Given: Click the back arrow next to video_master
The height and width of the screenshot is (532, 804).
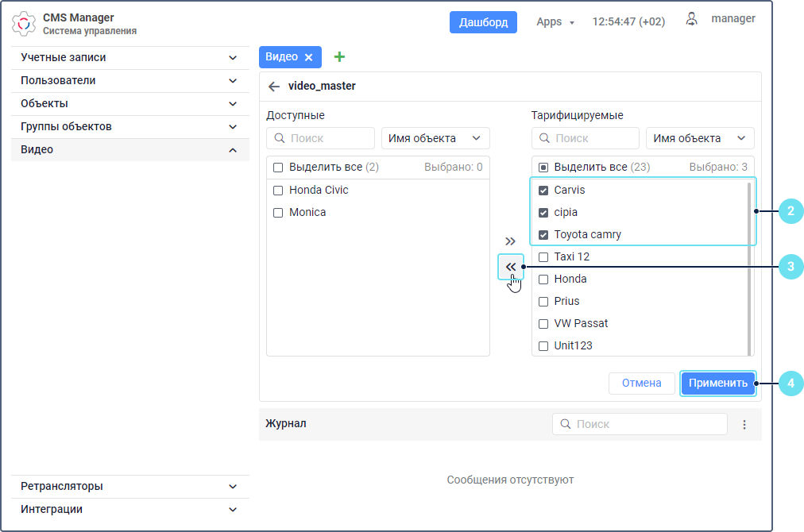Looking at the screenshot, I should coord(274,87).
